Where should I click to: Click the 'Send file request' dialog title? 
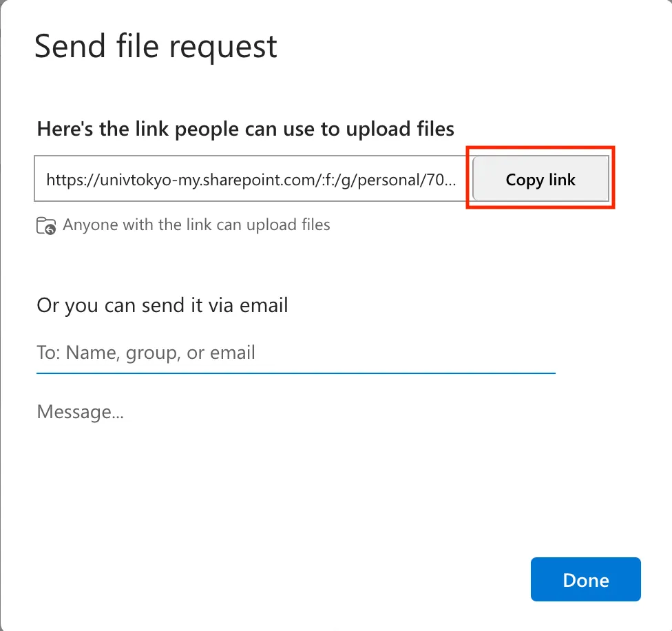click(156, 46)
